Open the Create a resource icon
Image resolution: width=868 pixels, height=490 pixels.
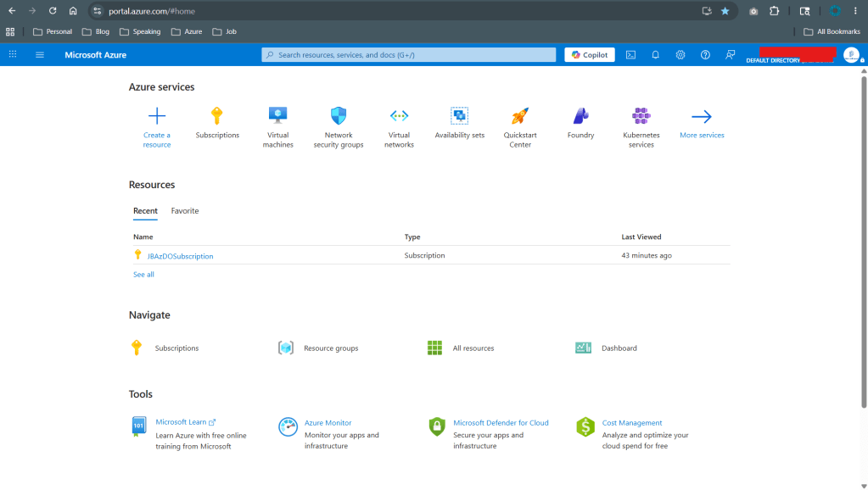(x=157, y=116)
